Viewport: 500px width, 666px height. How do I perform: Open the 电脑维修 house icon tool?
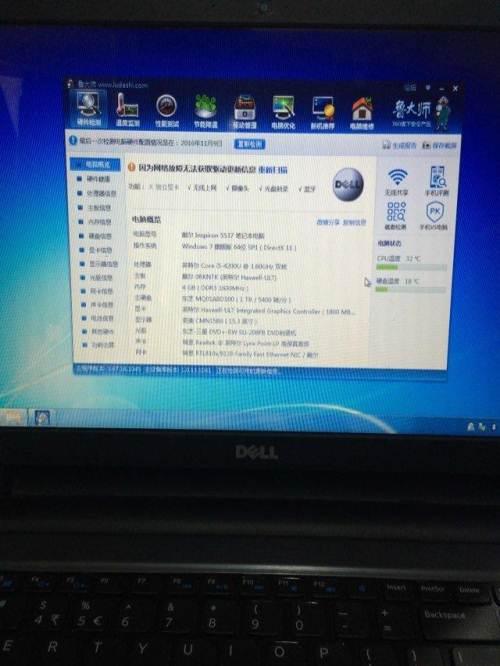(362, 113)
